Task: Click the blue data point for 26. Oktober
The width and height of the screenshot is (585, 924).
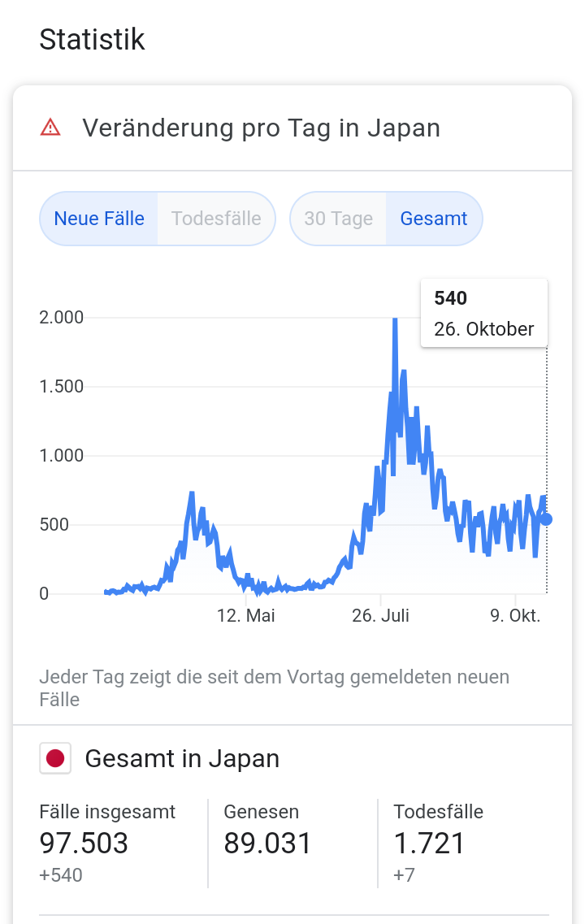Action: point(546,519)
